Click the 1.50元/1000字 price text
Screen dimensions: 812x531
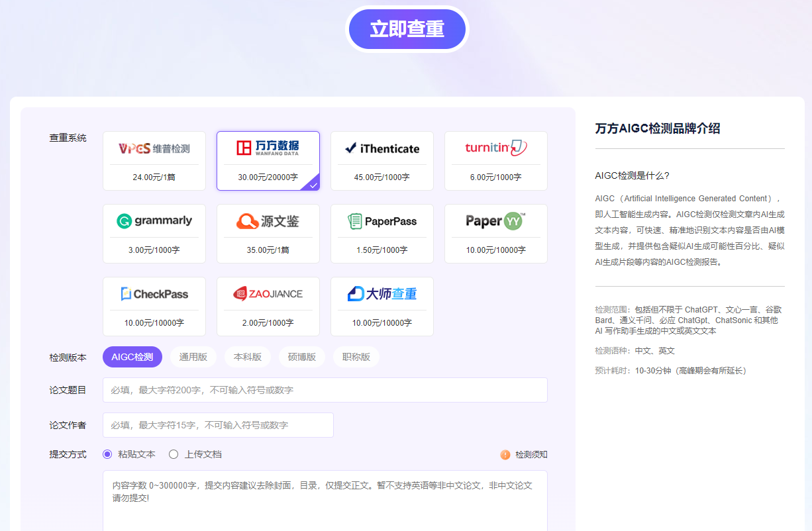click(382, 250)
